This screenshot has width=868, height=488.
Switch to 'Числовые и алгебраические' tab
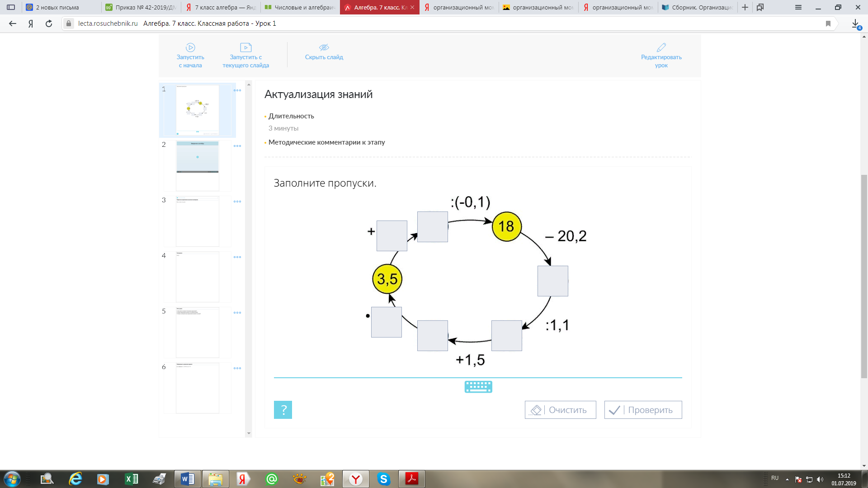[x=300, y=7]
